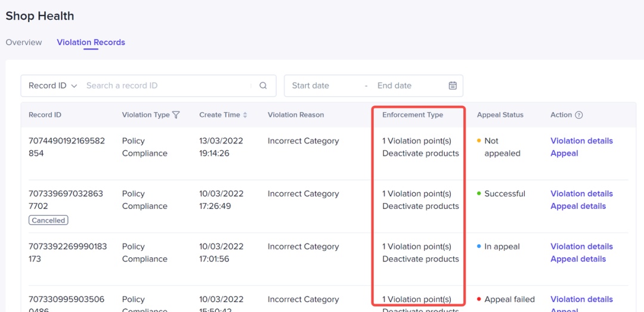
Task: Click the Violation Type filter funnel icon
Action: click(x=176, y=115)
